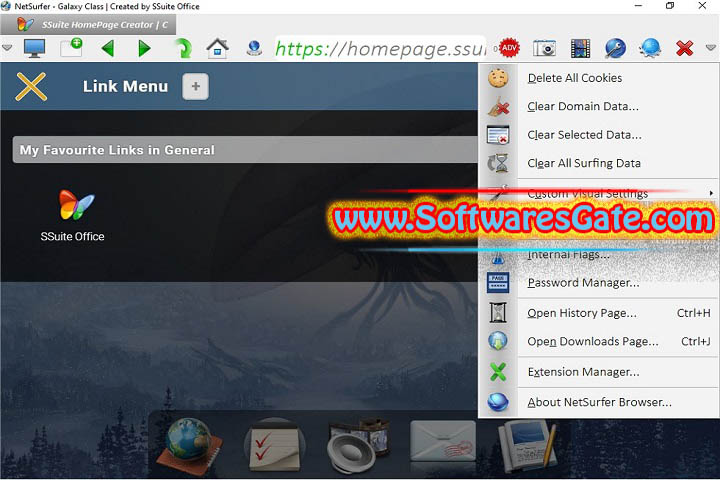Open the checklist notepad dock icon

click(275, 446)
